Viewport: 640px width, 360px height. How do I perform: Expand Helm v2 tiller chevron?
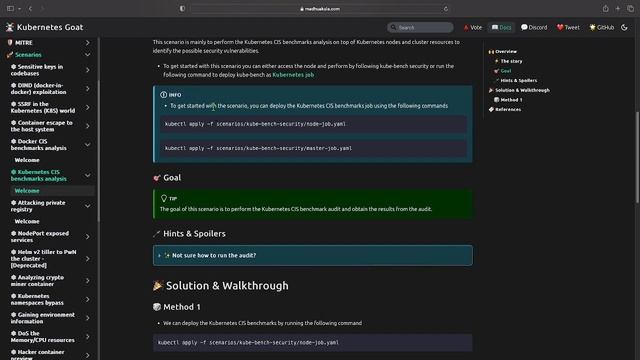click(87, 259)
